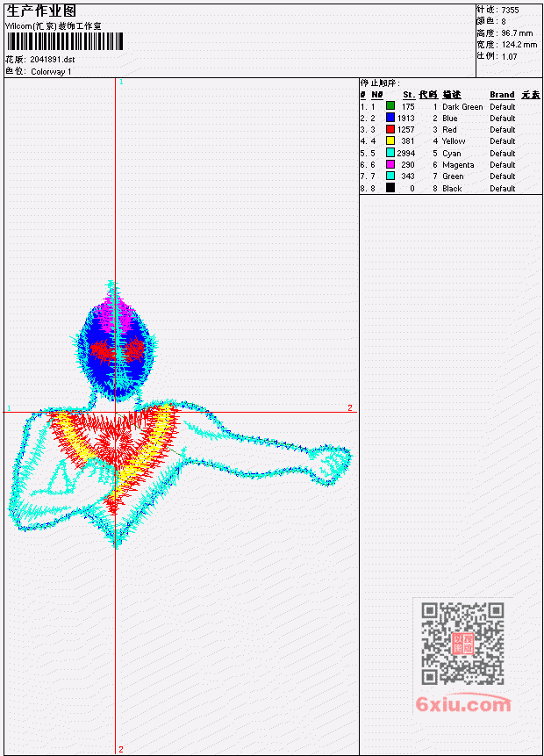Select the Black description text
This screenshot has height=756, width=544.
452,189
